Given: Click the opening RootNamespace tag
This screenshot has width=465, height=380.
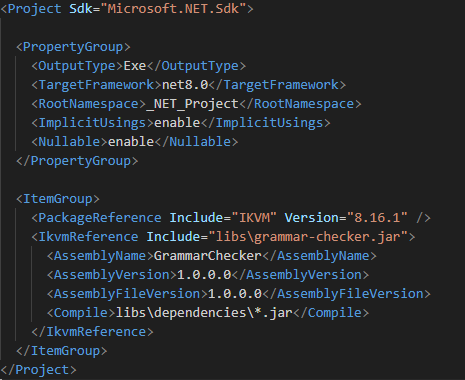Looking at the screenshot, I should (x=89, y=104).
